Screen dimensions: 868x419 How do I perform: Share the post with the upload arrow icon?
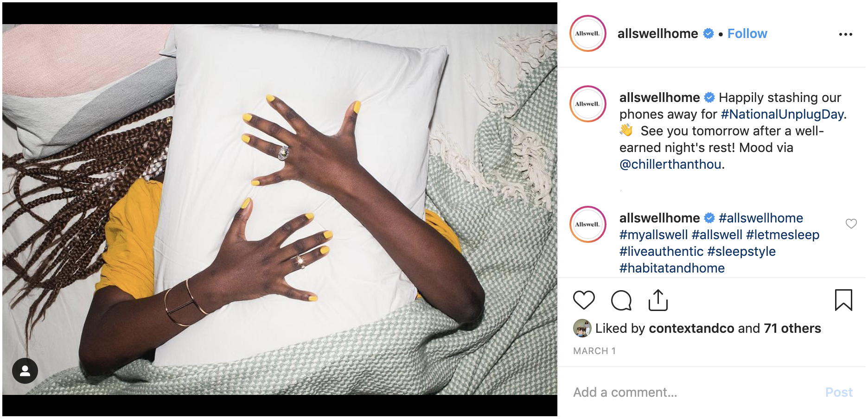click(658, 300)
